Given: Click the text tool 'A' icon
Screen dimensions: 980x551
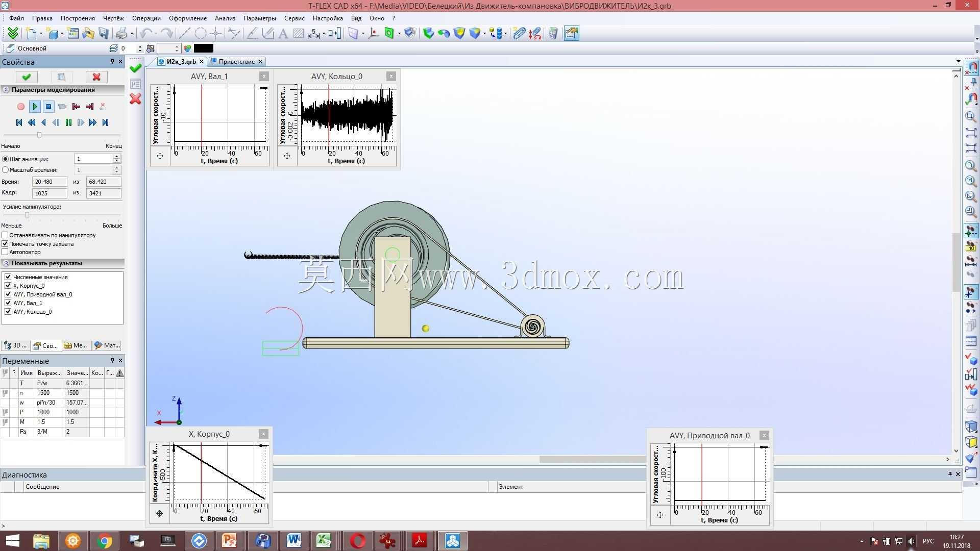Looking at the screenshot, I should click(283, 34).
